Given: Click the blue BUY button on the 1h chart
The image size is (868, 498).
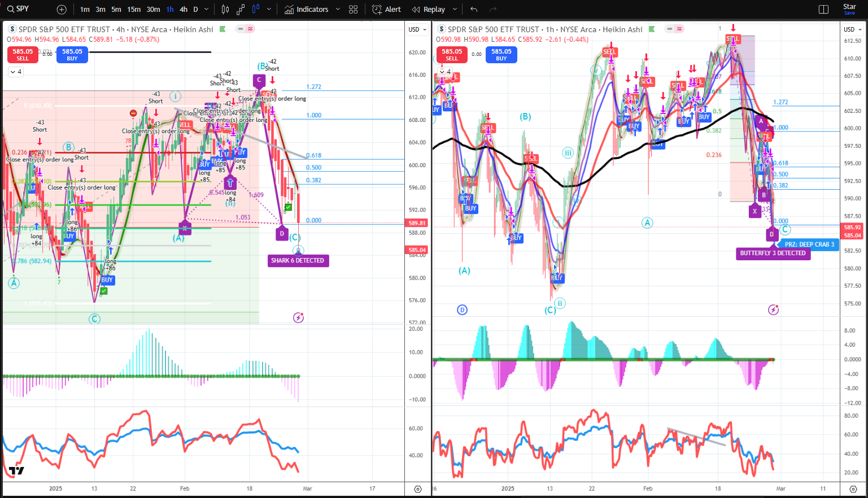Looking at the screenshot, I should [501, 55].
